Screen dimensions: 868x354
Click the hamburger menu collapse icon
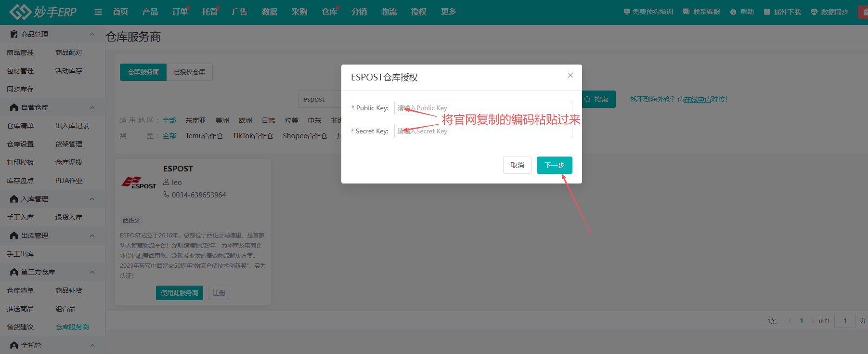(98, 12)
